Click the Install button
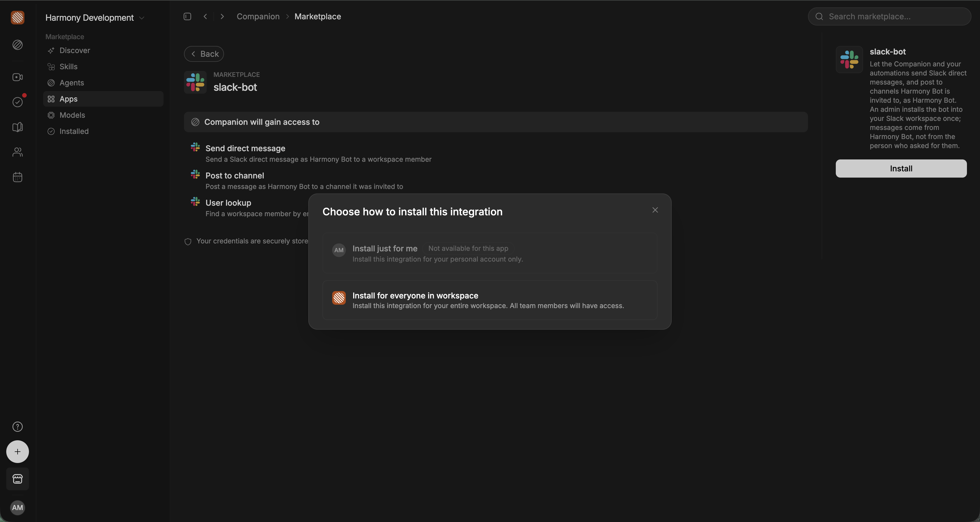The width and height of the screenshot is (980, 522). click(901, 169)
